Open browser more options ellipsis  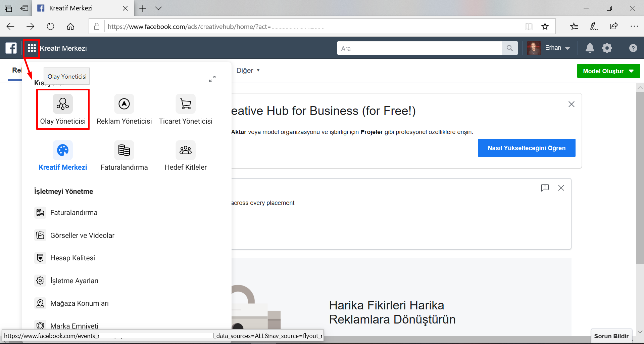pos(634,27)
